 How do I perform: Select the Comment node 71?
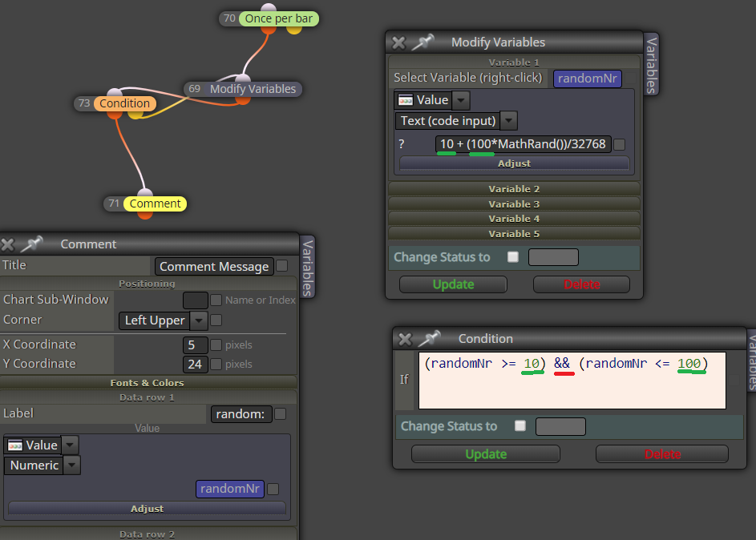(x=155, y=204)
